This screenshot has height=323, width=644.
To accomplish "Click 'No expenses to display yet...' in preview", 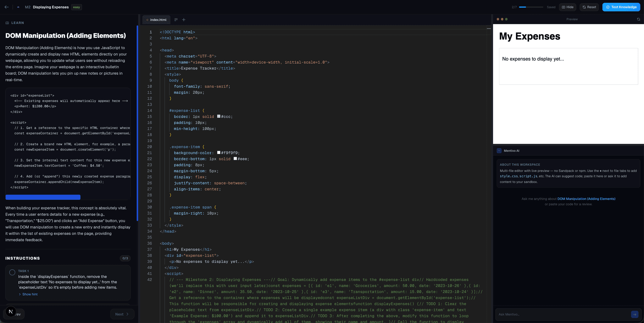I will point(533,59).
